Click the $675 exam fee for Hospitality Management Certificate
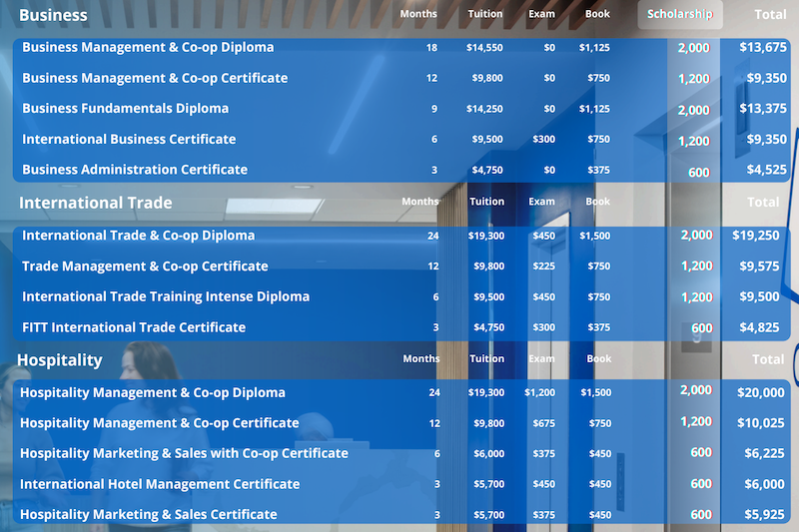The image size is (799, 532). (x=543, y=423)
